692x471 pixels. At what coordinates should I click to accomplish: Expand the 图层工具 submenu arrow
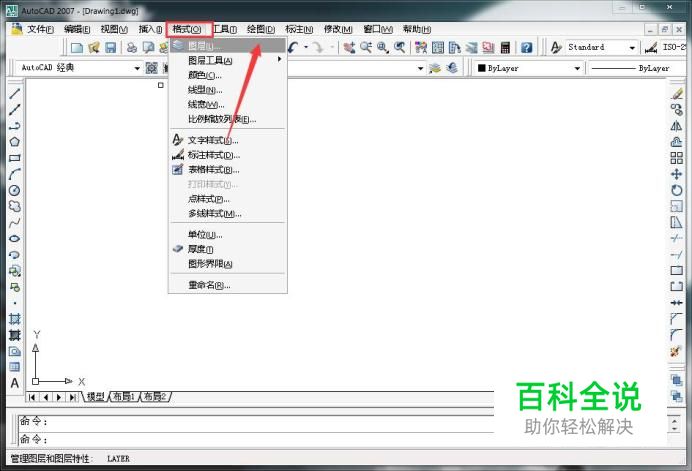[x=279, y=59]
